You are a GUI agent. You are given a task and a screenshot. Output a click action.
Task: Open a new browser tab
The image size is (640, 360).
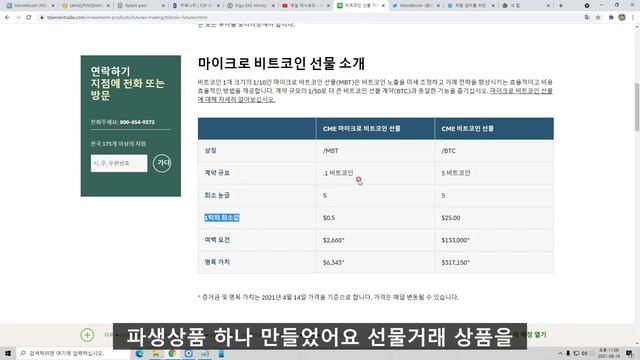[561, 6]
